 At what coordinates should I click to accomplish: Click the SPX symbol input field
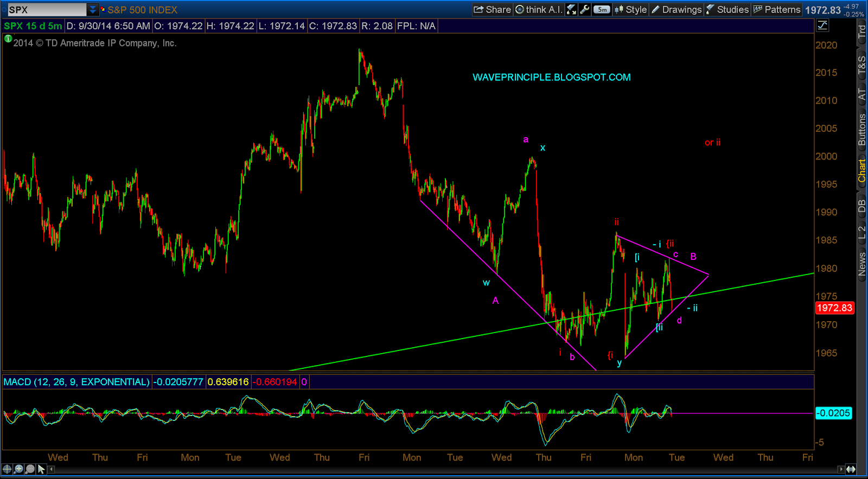46,10
